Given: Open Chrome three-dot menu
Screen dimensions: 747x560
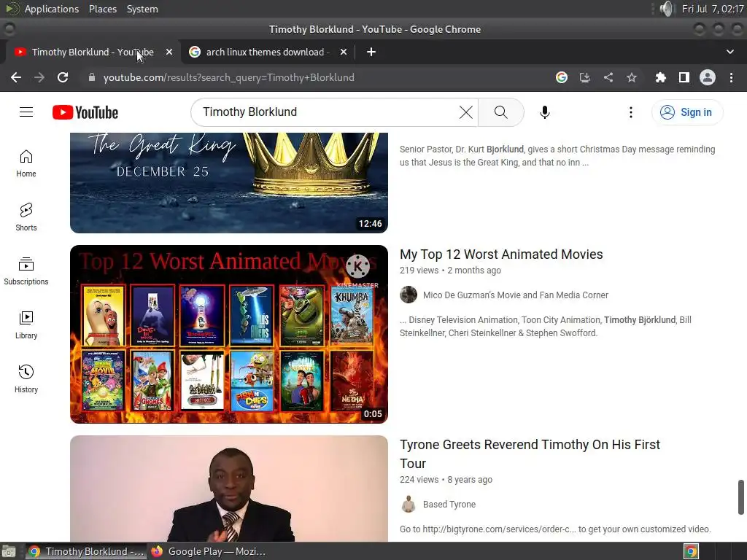Looking at the screenshot, I should [x=731, y=77].
